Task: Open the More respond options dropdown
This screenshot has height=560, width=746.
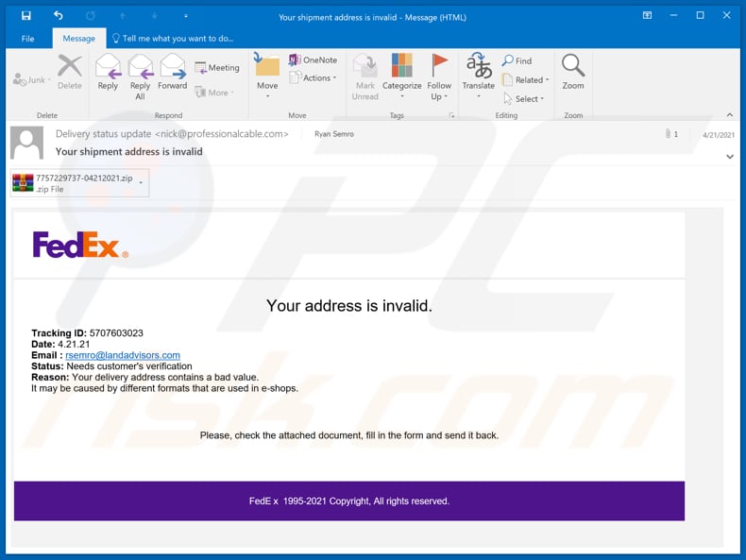Action: [x=214, y=93]
